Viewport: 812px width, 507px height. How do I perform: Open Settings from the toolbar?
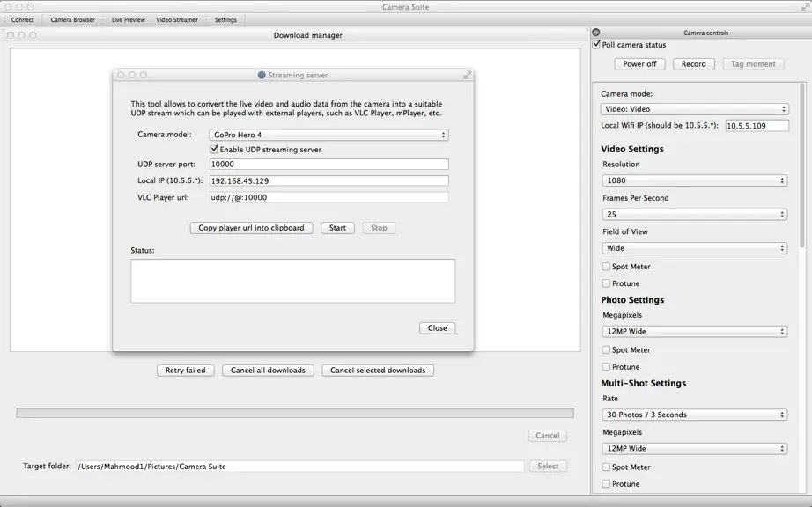225,19
